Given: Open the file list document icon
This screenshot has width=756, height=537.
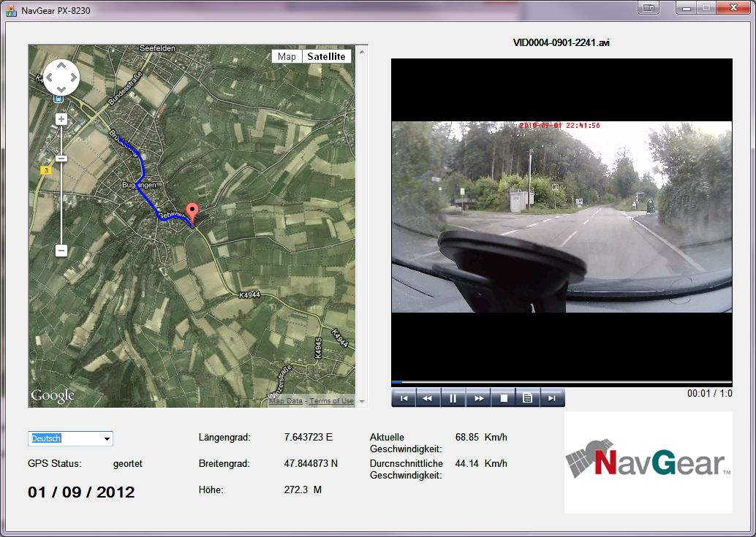Looking at the screenshot, I should point(527,398).
